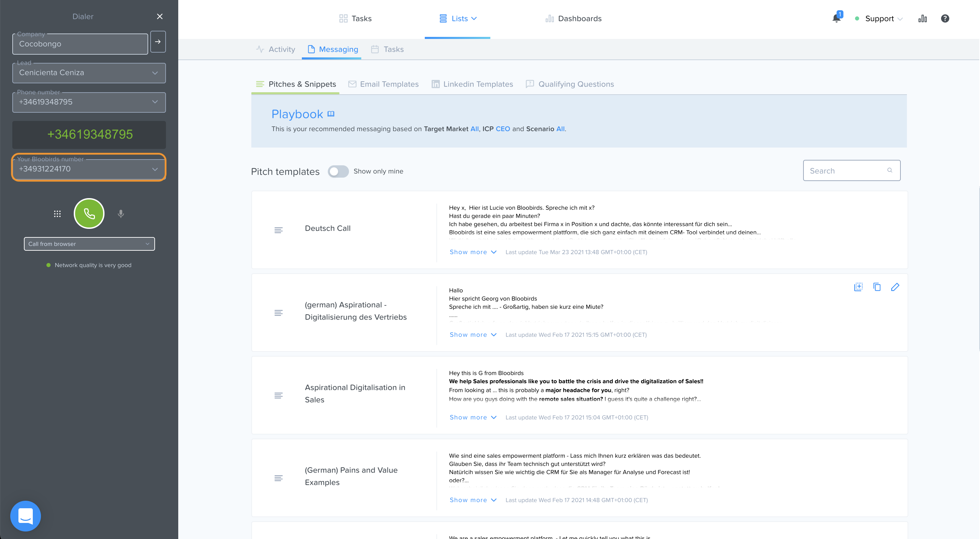Click the ICP CEO link
The image size is (980, 539).
click(x=503, y=129)
